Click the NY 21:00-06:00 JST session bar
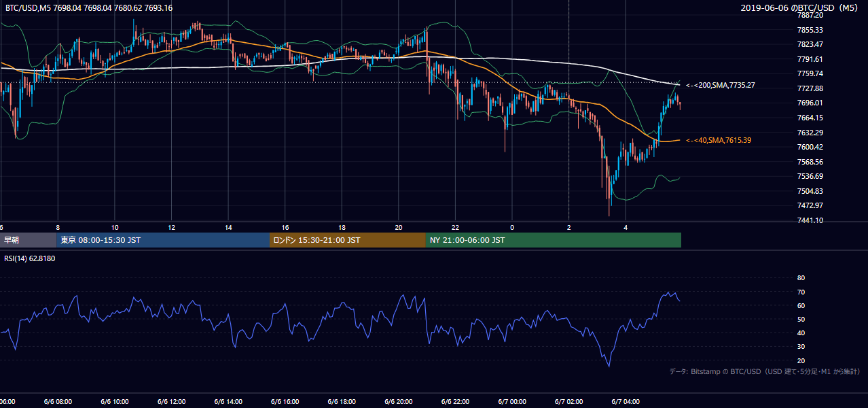The height and width of the screenshot is (408, 868). tap(554, 240)
